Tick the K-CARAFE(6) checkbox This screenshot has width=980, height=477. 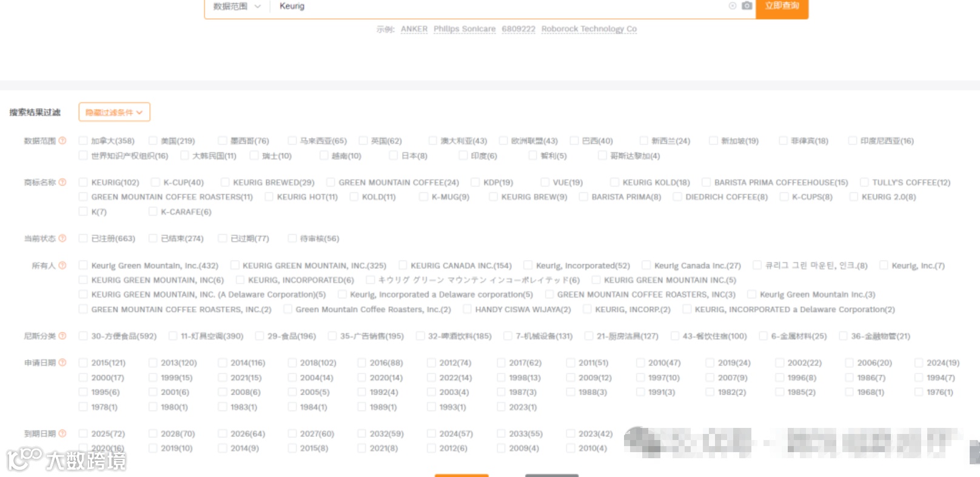pyautogui.click(x=153, y=212)
